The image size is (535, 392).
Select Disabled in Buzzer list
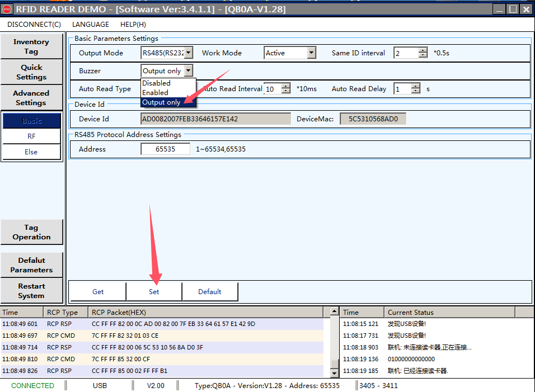(157, 83)
